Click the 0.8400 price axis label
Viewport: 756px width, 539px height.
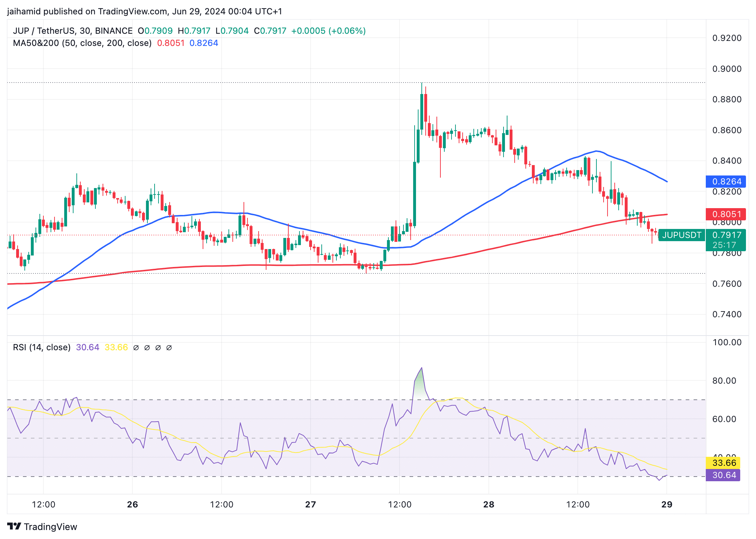727,161
